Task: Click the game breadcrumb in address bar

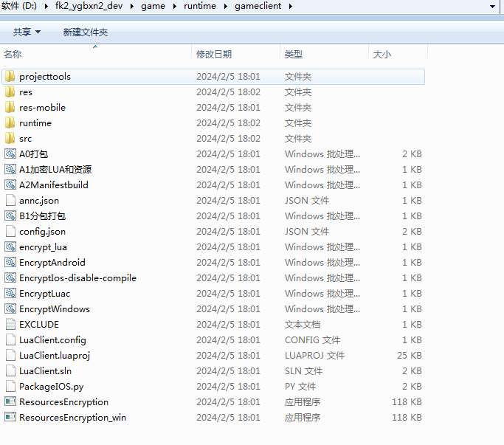Action: [153, 7]
